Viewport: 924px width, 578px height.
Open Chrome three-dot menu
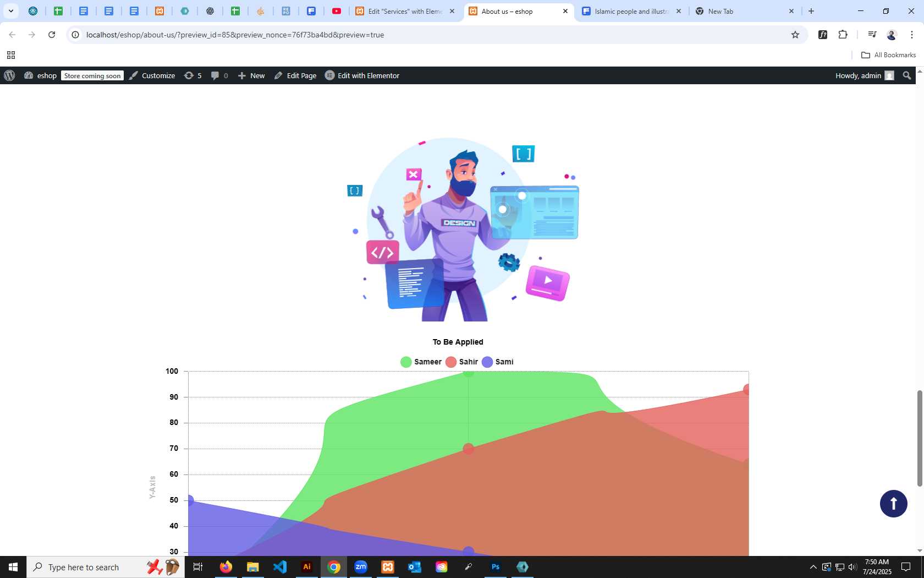pyautogui.click(x=912, y=35)
